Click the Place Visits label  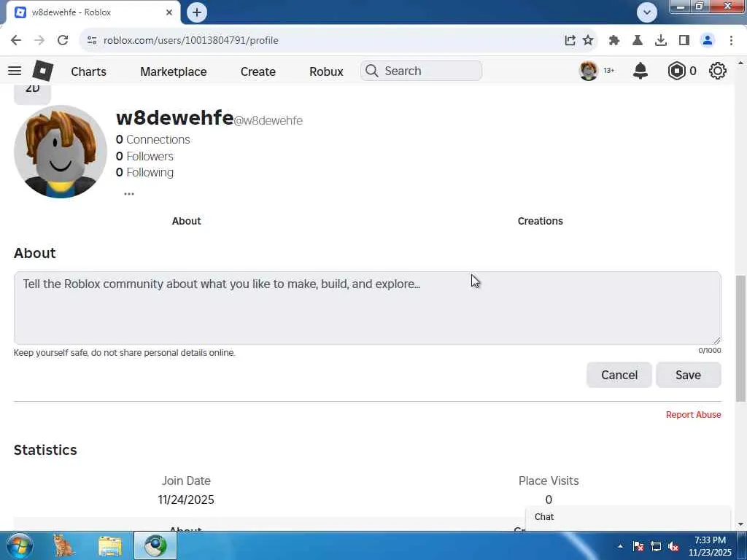tap(549, 481)
